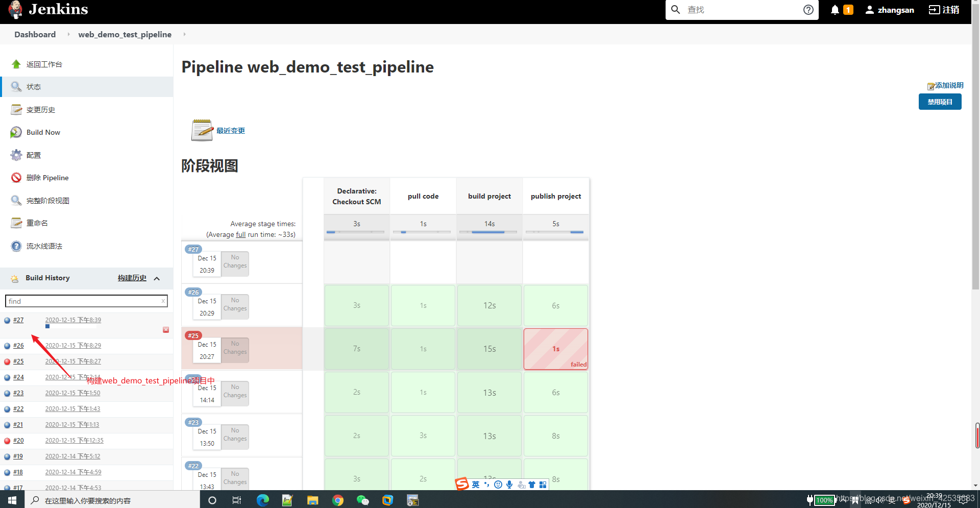
Task: Expand the web_demo_test_pipeline breadcrumb arrow
Action: (x=184, y=34)
